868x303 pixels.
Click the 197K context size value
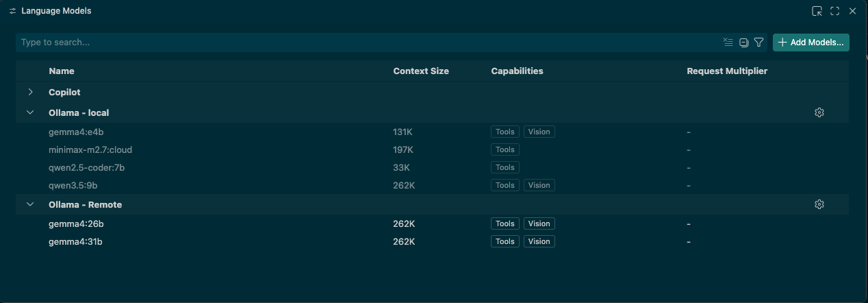coord(403,149)
